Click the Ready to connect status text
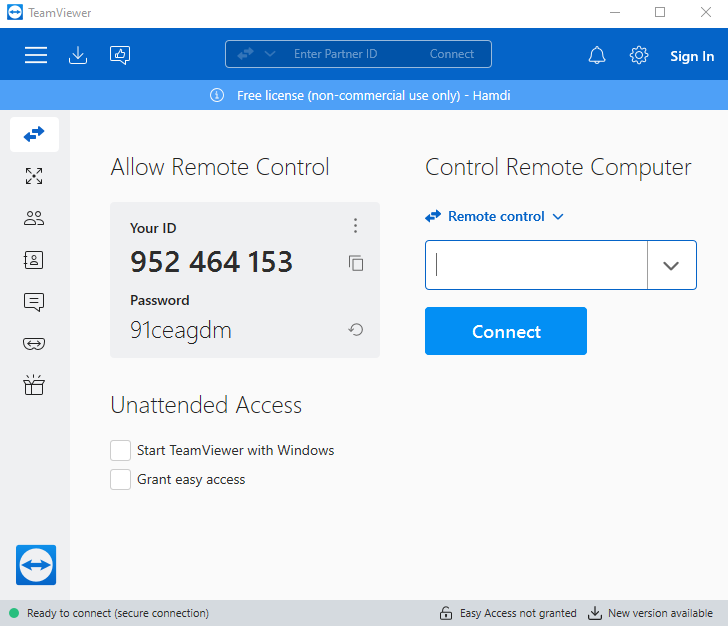Image resolution: width=728 pixels, height=626 pixels. pyautogui.click(x=118, y=613)
